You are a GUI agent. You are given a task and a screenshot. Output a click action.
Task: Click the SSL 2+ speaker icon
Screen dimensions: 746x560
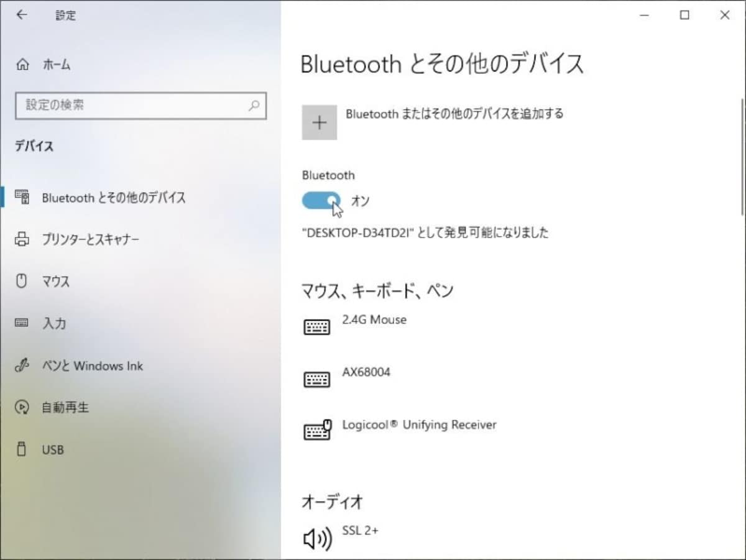coord(317,539)
